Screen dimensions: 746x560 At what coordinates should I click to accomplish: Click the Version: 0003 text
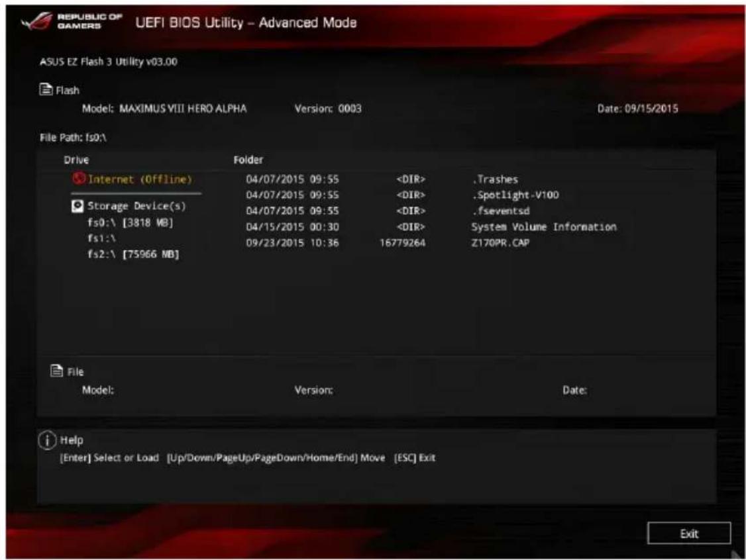tap(328, 109)
